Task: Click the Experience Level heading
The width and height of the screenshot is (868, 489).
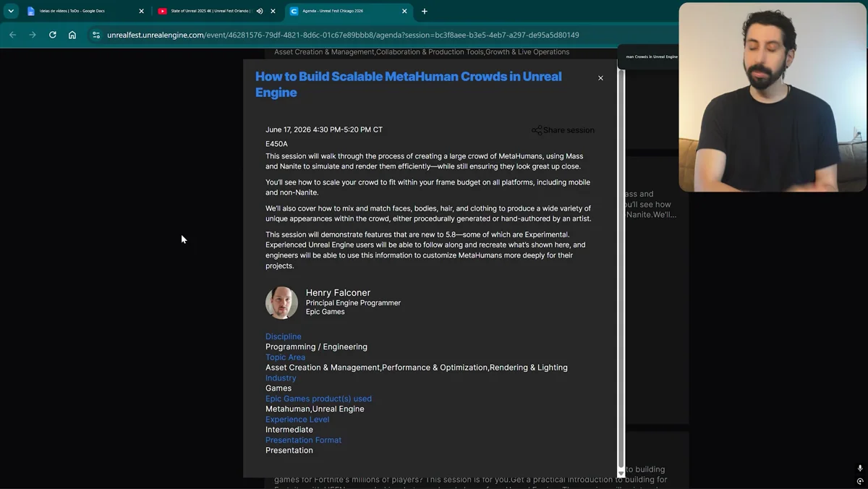Action: point(297,420)
